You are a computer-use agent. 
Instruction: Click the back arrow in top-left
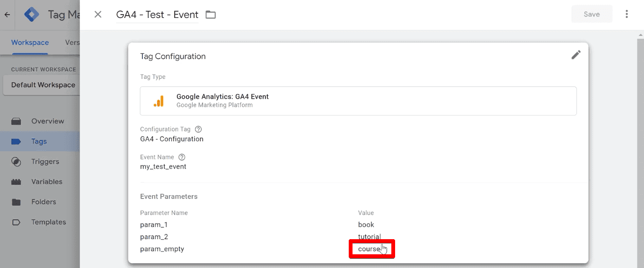click(7, 15)
